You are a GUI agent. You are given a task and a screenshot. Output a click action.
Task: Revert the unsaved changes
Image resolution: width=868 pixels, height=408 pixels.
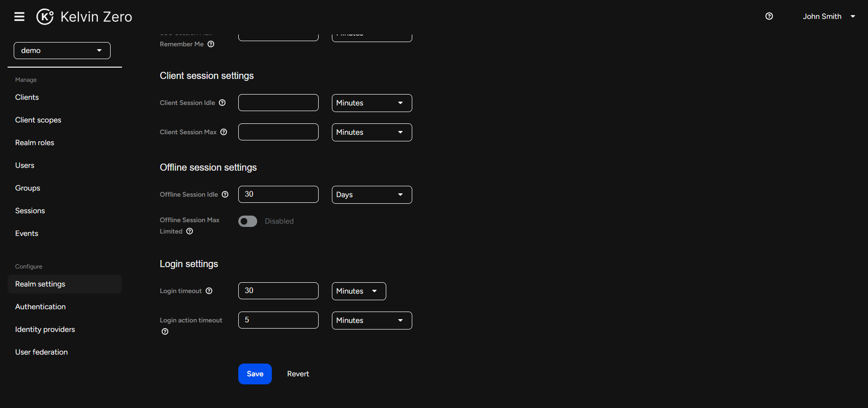pos(298,374)
